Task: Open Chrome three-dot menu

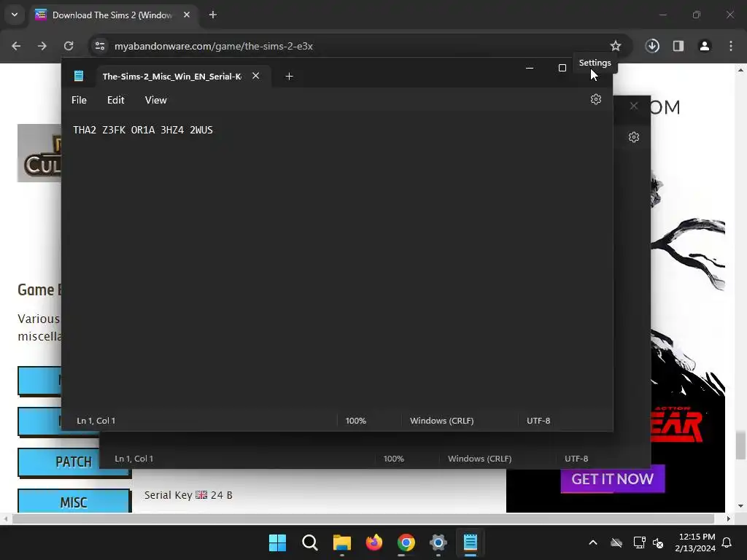Action: [x=731, y=46]
